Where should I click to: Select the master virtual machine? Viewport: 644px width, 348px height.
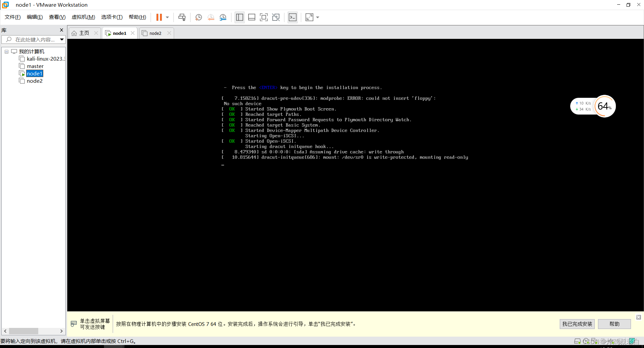pos(35,66)
